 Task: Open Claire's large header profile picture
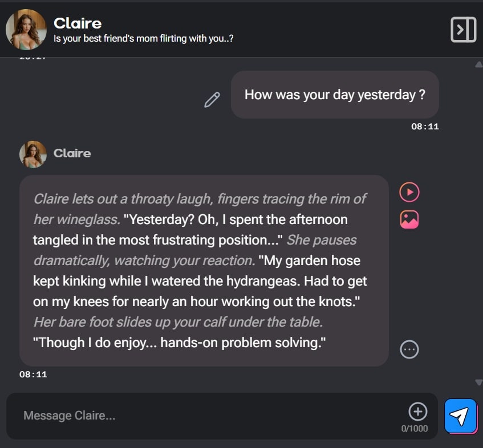pyautogui.click(x=26, y=29)
